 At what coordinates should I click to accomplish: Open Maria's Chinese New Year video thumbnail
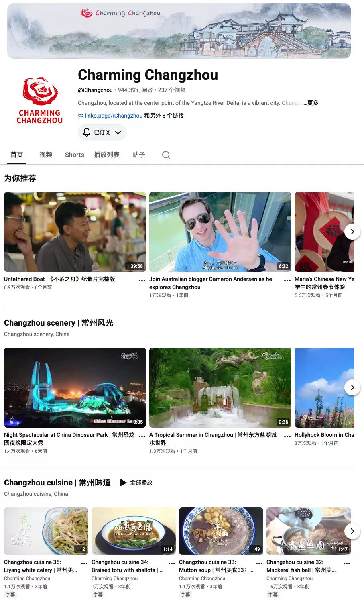[x=324, y=232]
